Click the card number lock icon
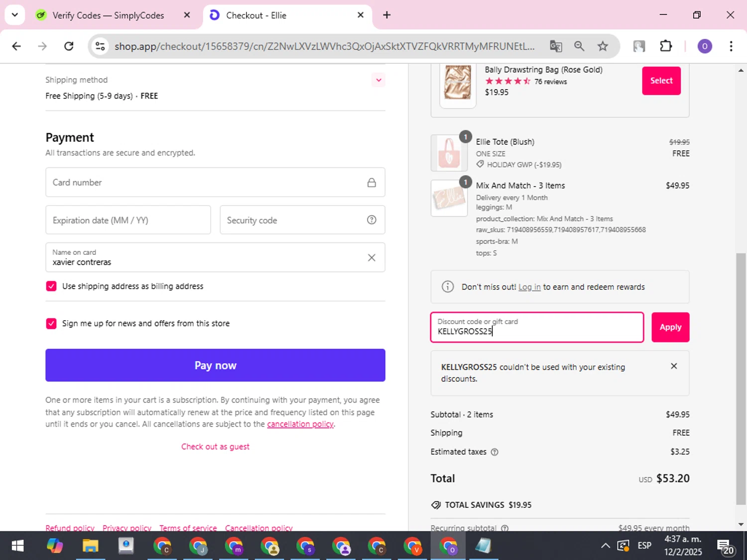747x560 pixels. point(372,183)
